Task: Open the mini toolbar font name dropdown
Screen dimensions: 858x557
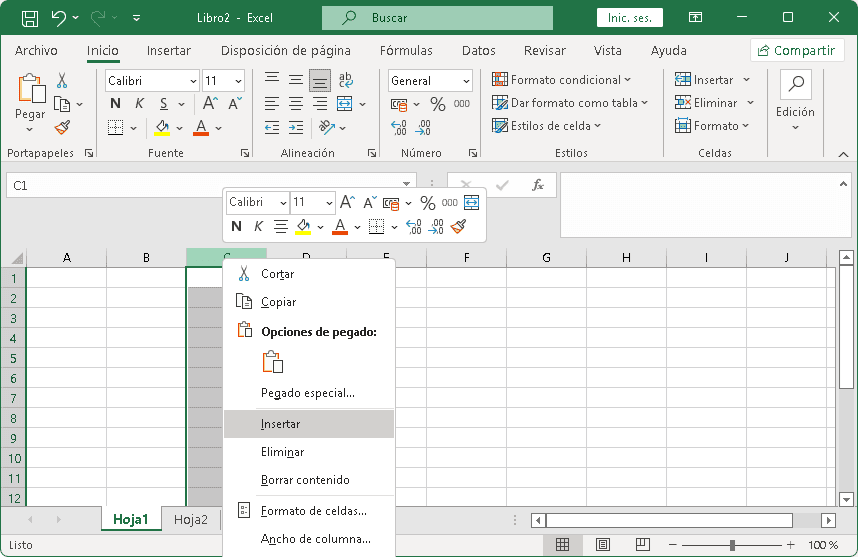Action: coord(283,203)
